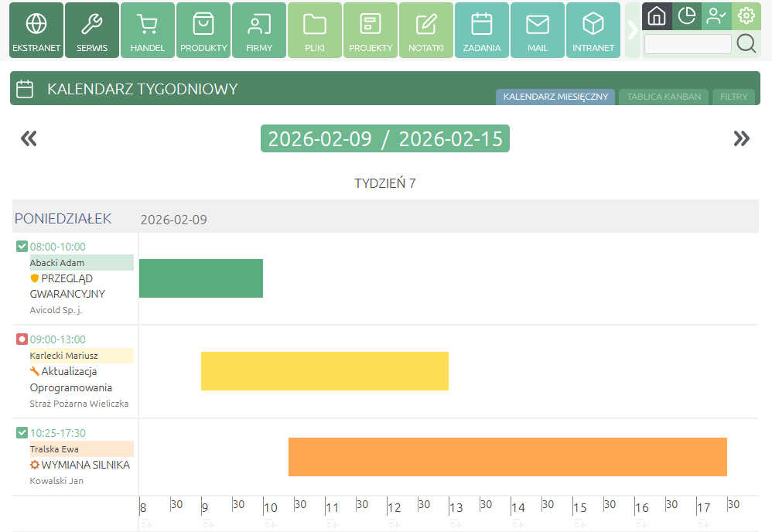Open the Mail envelope module

click(x=538, y=30)
